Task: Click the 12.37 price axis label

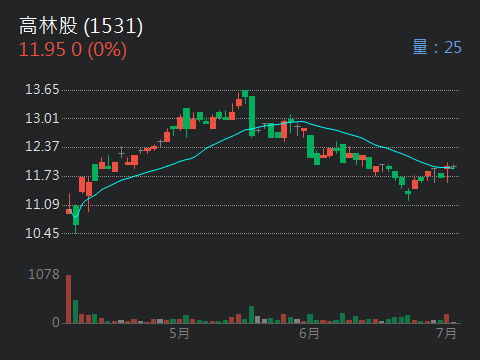Action: pyautogui.click(x=42, y=147)
